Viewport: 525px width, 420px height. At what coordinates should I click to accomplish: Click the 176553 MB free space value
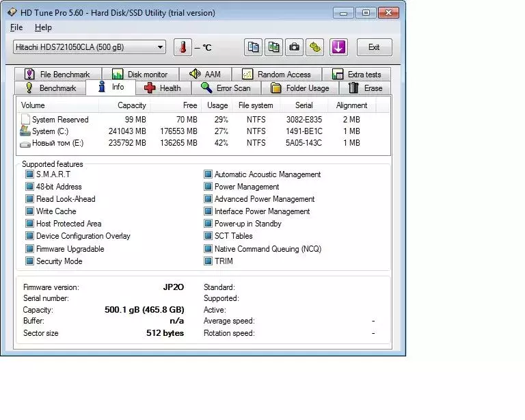coord(179,131)
